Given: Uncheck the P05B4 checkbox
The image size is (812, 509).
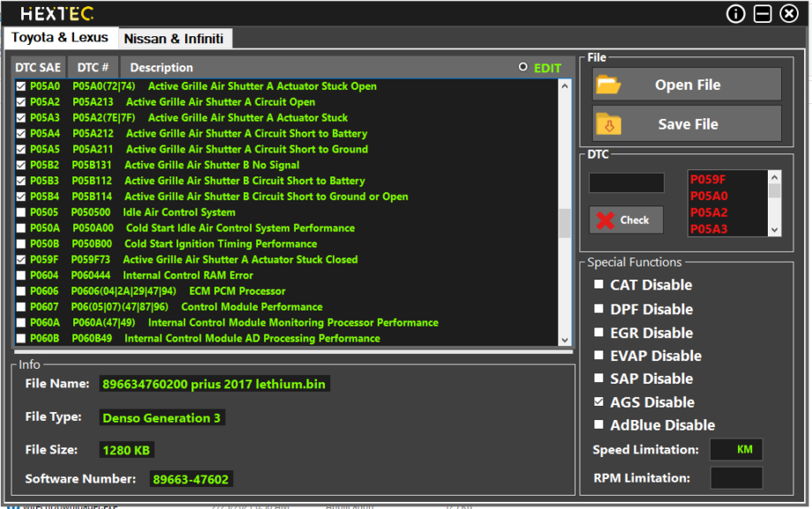Looking at the screenshot, I should click(x=20, y=197).
